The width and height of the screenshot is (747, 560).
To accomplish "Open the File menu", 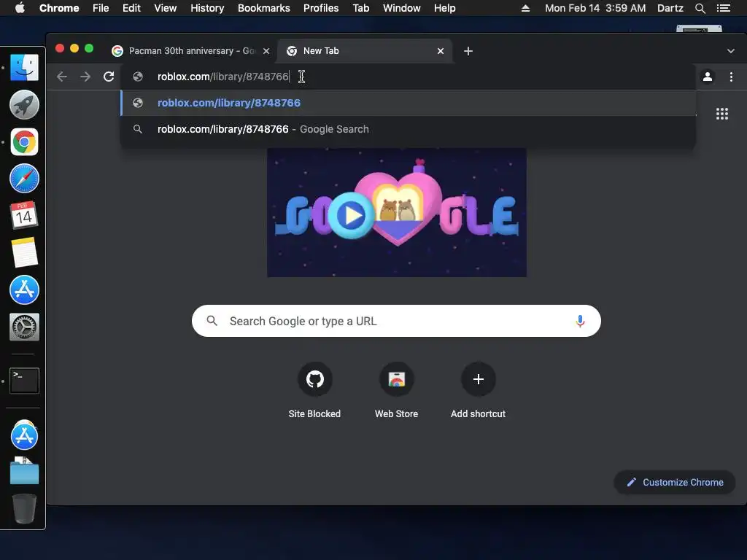I will 101,8.
